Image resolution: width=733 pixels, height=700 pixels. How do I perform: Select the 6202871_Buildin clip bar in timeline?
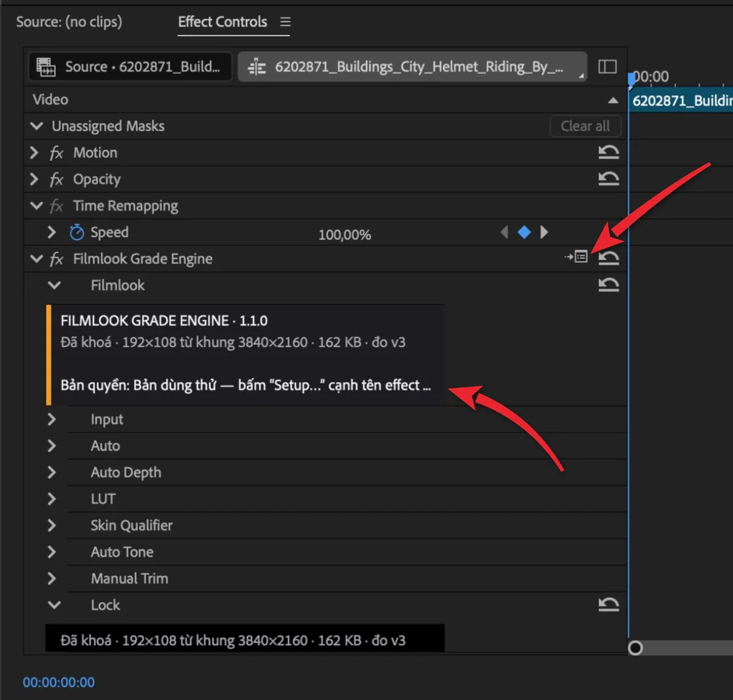pyautogui.click(x=681, y=101)
